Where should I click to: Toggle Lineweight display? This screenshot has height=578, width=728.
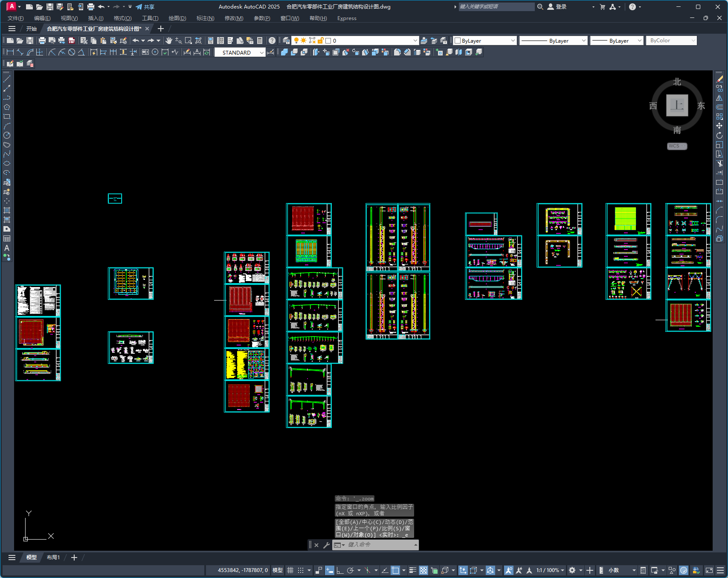(x=412, y=570)
